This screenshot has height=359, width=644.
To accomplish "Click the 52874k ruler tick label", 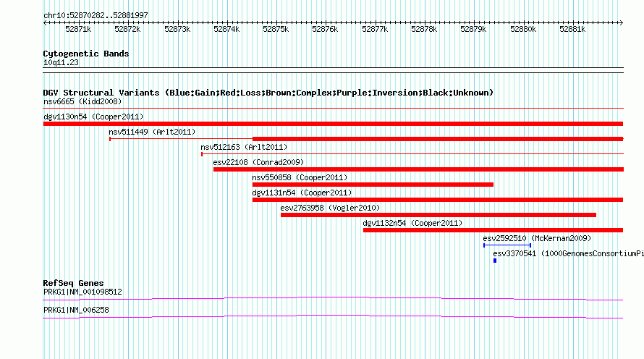I will coord(226,29).
